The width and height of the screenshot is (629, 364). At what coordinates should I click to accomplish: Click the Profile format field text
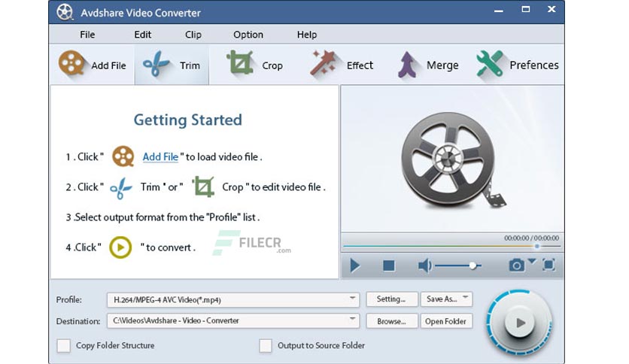(167, 300)
